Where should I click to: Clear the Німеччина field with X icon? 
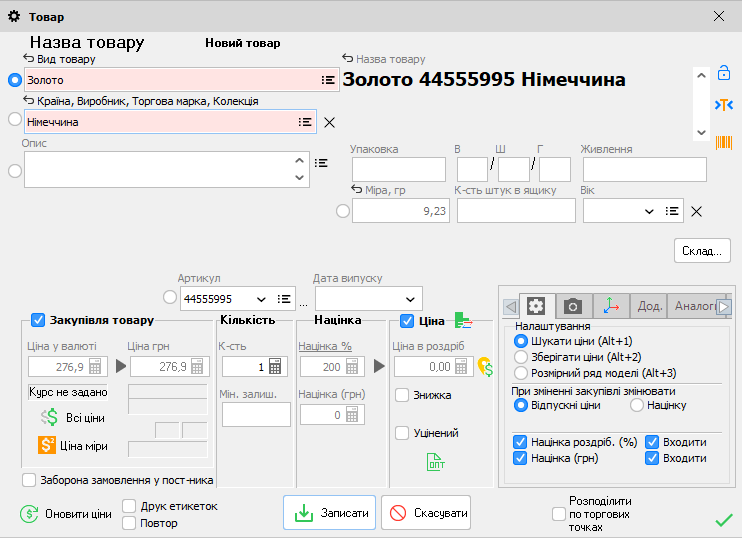[x=330, y=122]
